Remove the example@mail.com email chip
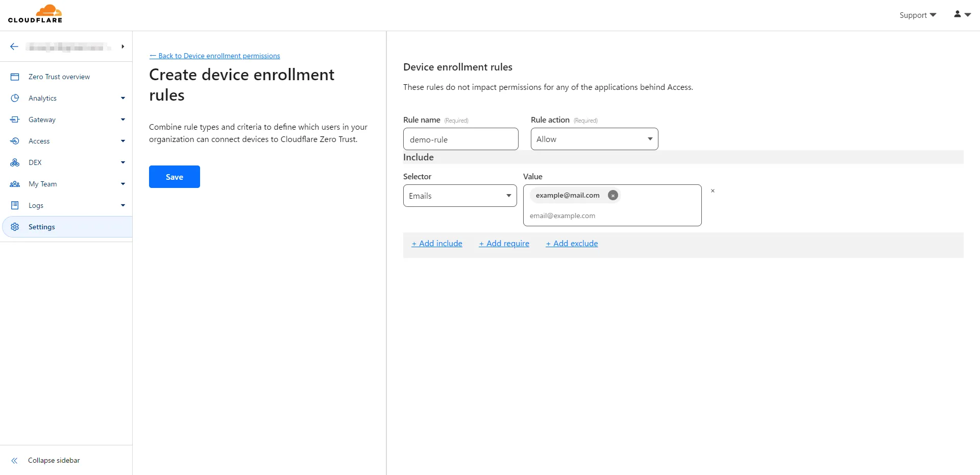The image size is (980, 475). [613, 195]
